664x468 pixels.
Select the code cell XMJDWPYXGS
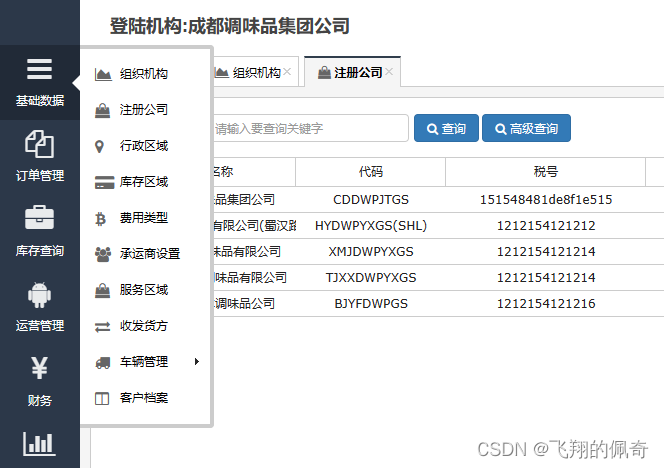pyautogui.click(x=371, y=252)
